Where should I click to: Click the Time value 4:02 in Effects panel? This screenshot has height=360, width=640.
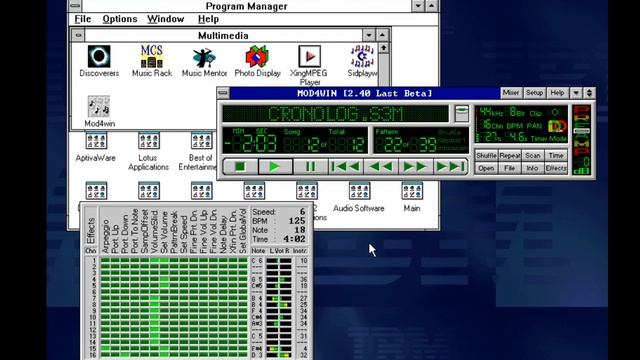[294, 239]
